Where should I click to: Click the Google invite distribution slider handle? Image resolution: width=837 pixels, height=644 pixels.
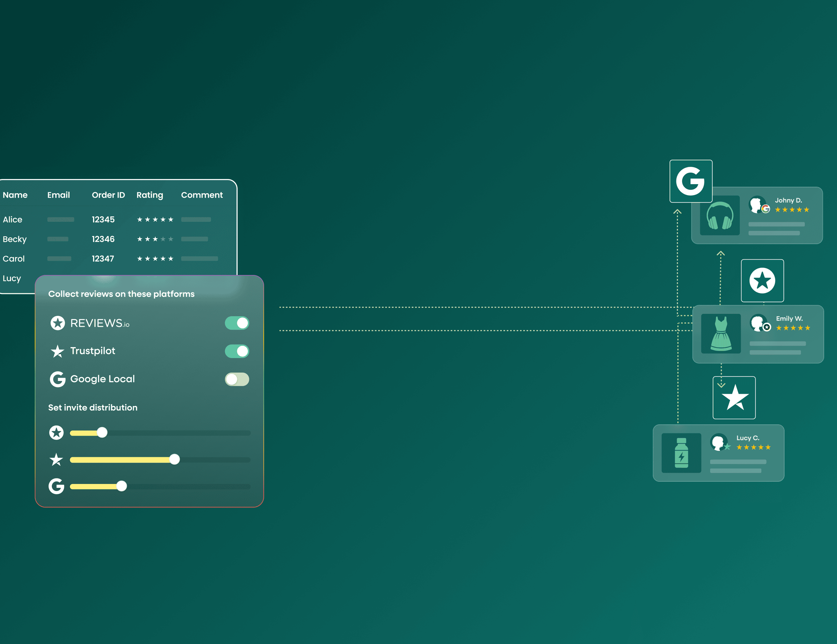121,486
